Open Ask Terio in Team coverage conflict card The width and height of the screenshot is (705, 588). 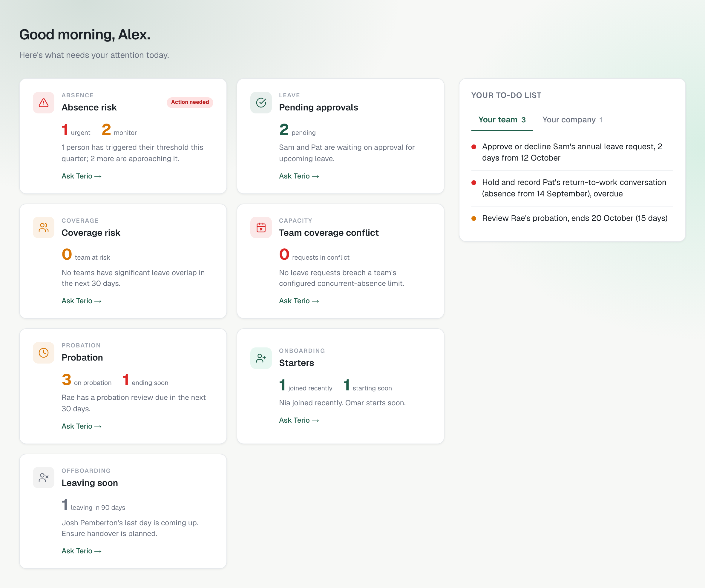tap(299, 301)
